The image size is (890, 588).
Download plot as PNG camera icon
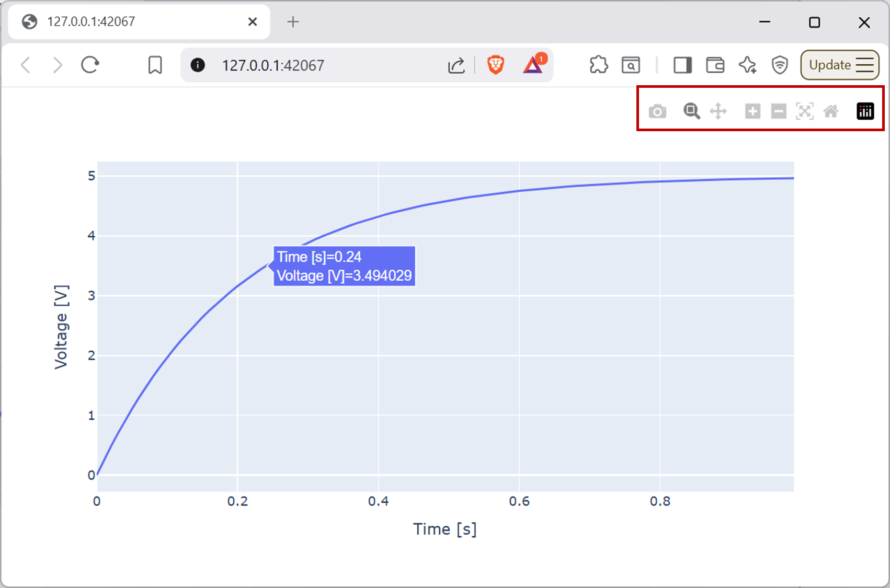click(657, 111)
